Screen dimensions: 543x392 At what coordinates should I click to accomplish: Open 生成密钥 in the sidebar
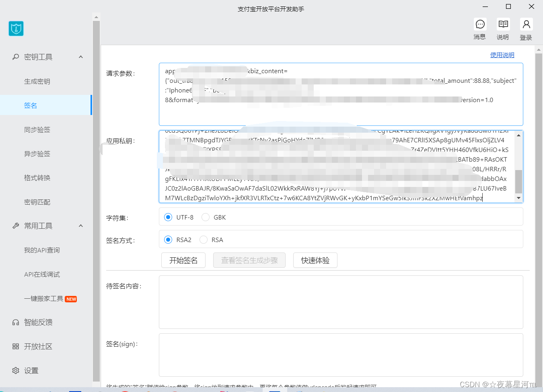(x=37, y=81)
